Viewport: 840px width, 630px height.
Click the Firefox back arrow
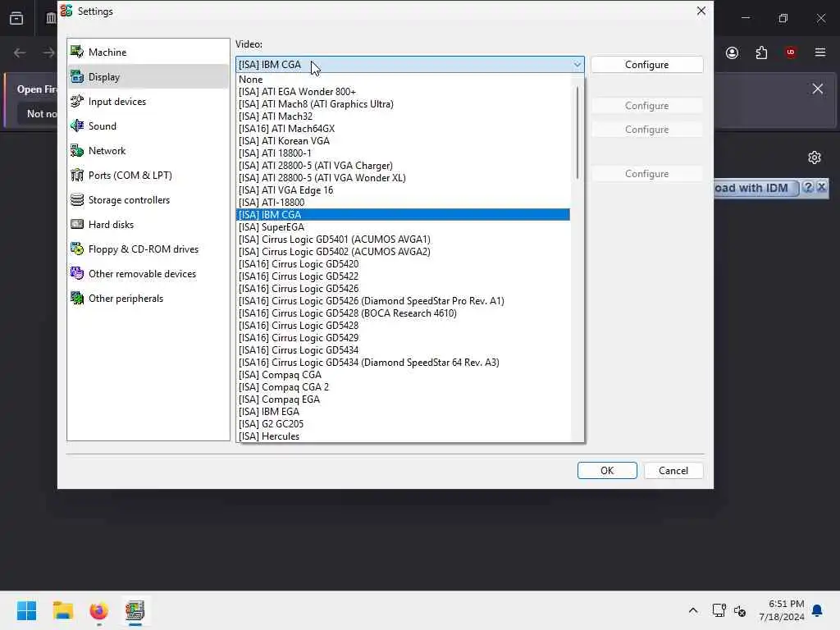point(20,52)
